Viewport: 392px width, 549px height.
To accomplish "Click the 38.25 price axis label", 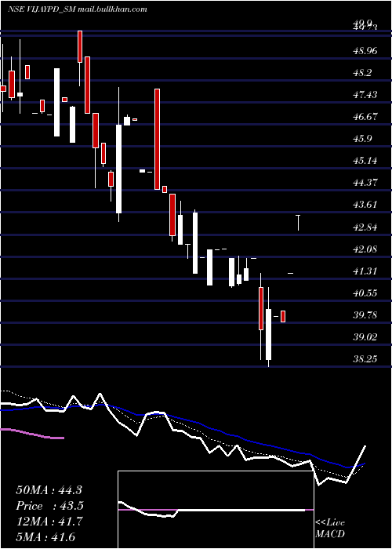I will [365, 359].
